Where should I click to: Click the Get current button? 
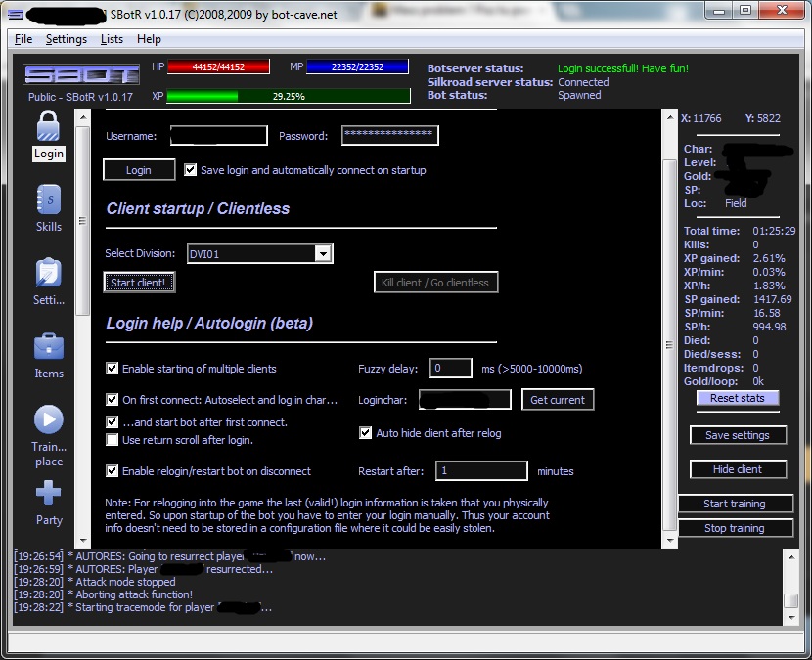pos(558,400)
